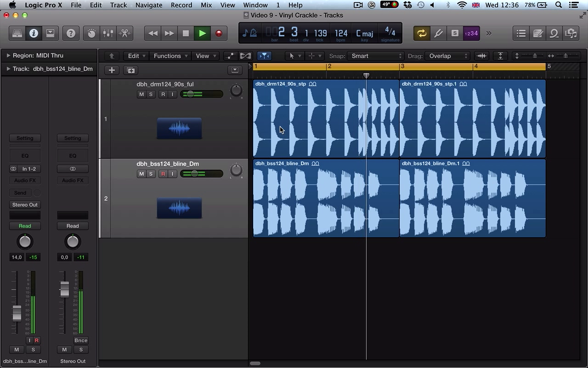This screenshot has width=588, height=368.
Task: Click the Stereo Out output button
Action: click(x=24, y=204)
